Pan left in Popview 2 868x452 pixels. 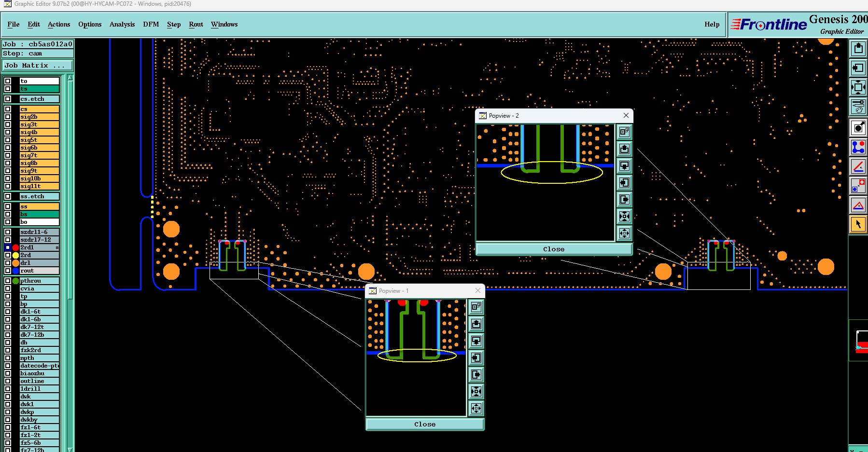coord(624,182)
